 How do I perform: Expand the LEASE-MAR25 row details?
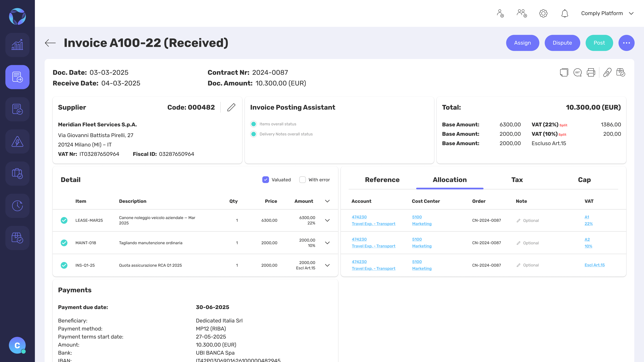(327, 220)
